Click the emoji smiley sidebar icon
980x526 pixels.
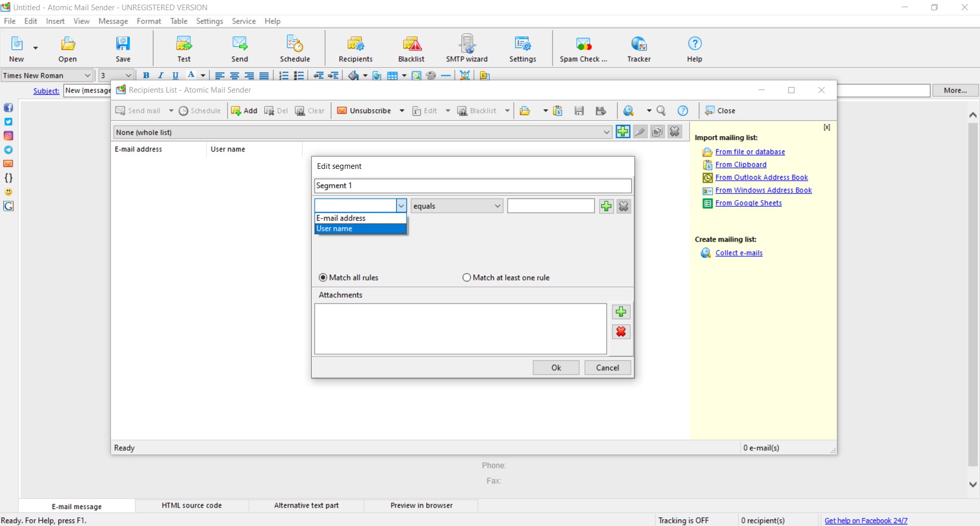[x=8, y=192]
